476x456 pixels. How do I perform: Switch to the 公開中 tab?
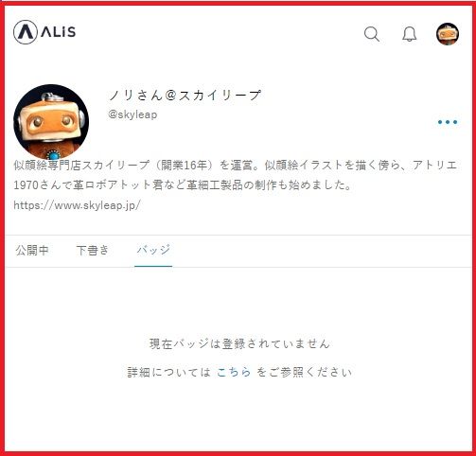coord(32,250)
